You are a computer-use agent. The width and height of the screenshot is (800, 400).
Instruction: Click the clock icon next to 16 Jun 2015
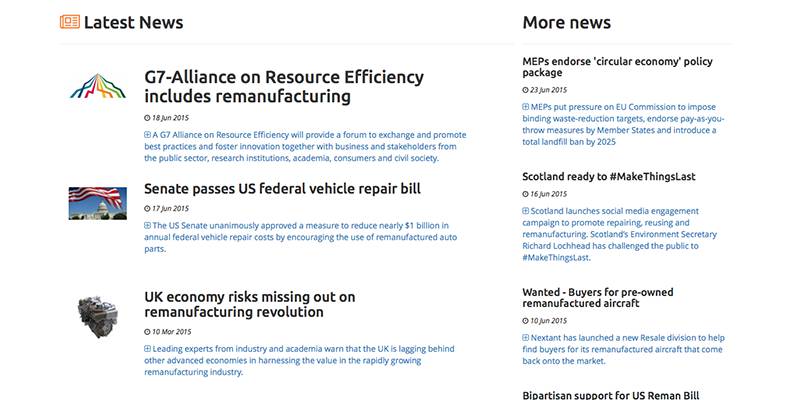pyautogui.click(x=526, y=194)
